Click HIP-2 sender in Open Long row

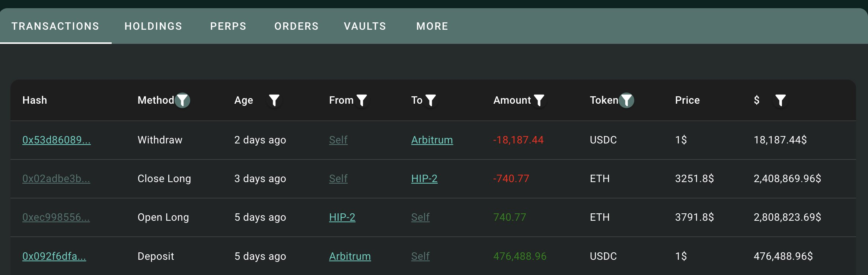342,217
